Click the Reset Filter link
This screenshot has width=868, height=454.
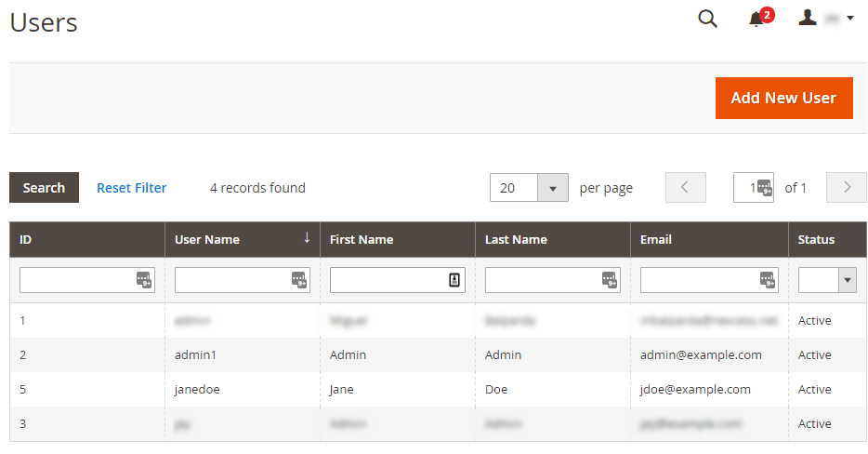point(132,188)
